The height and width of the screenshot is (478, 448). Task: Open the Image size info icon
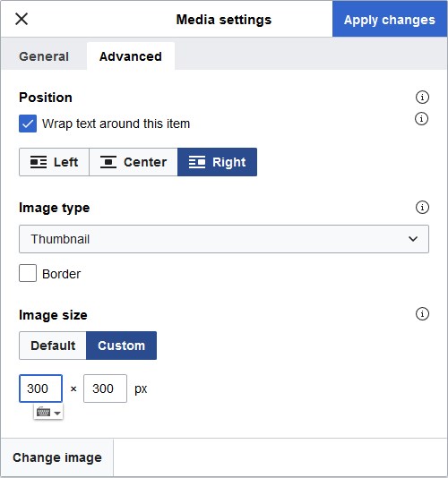(x=422, y=313)
